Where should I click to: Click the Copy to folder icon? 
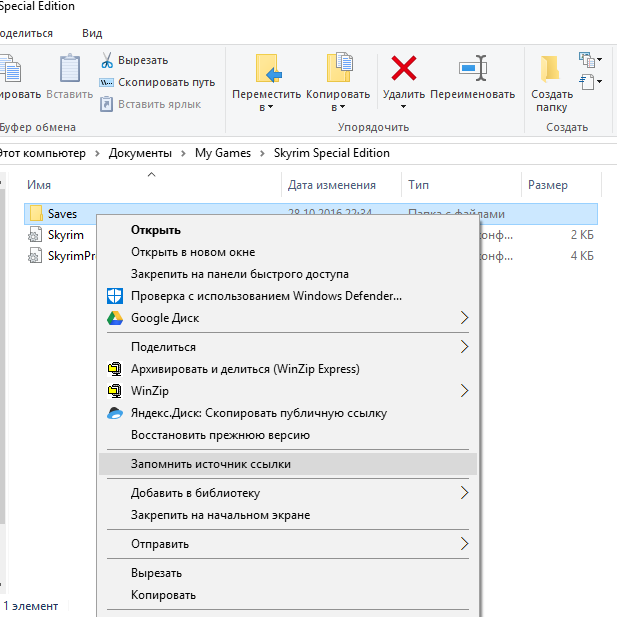coord(339,67)
